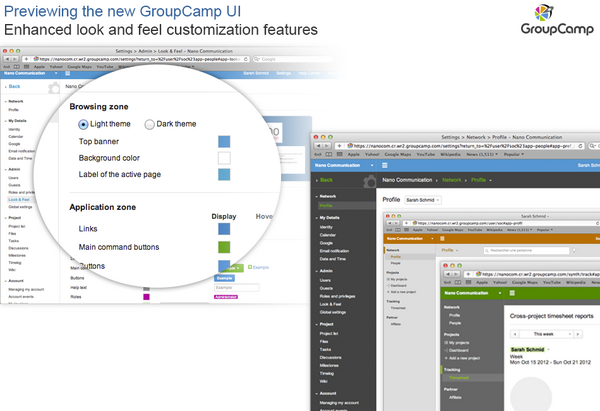Go back with the browser arrow in Profile window
The image size is (600, 411).
318,146
